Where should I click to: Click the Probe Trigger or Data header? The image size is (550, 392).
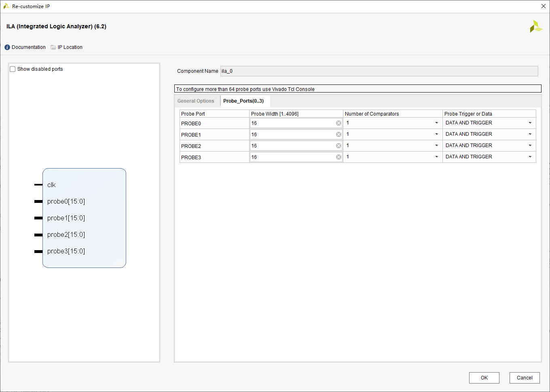point(489,114)
